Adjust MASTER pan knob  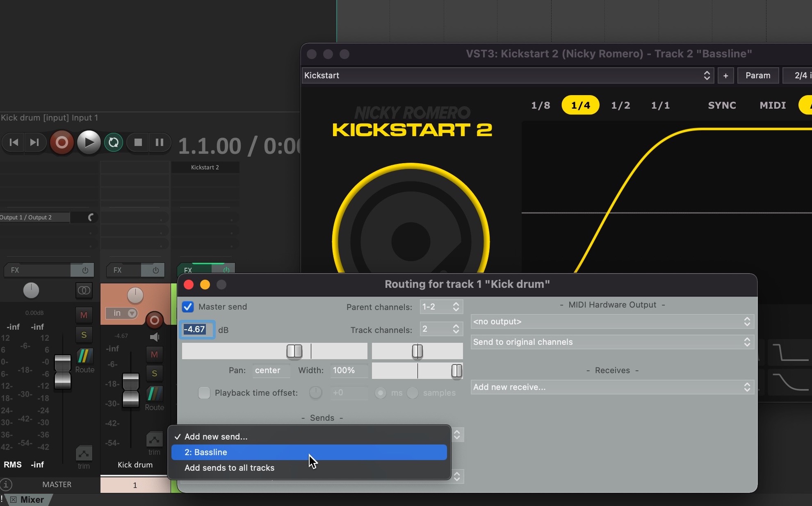tap(31, 290)
